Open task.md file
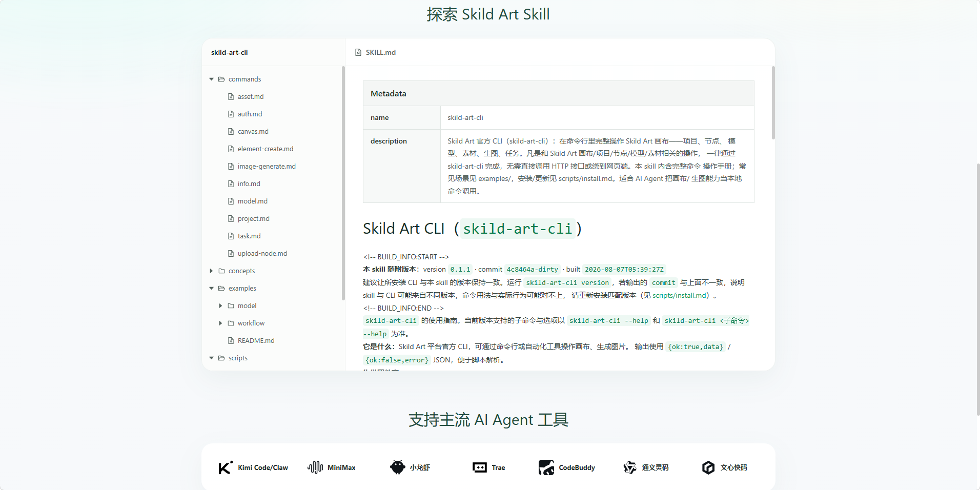The height and width of the screenshot is (490, 980). 249,236
